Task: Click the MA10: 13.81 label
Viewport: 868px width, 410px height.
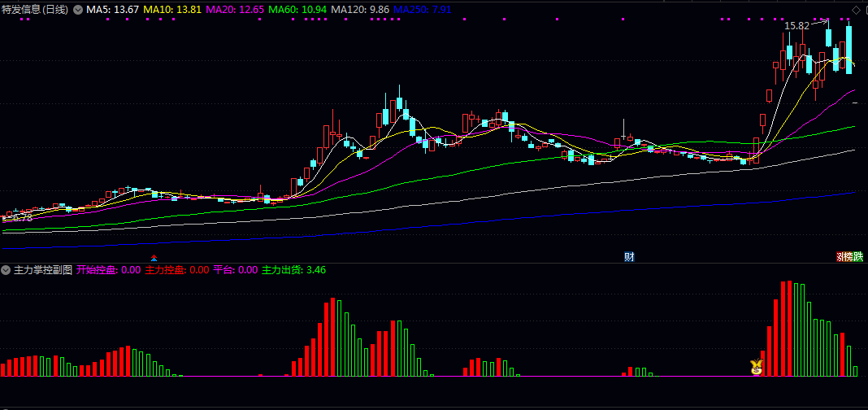Action: pyautogui.click(x=172, y=10)
